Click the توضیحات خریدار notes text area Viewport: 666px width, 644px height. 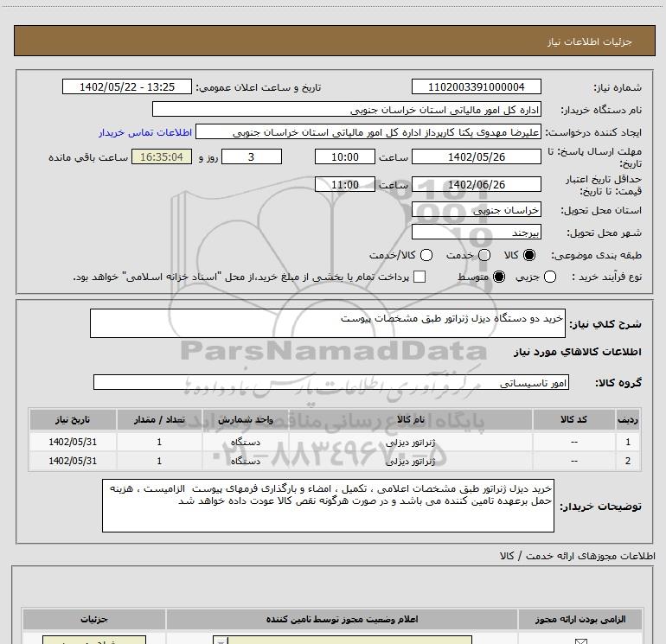click(328, 506)
